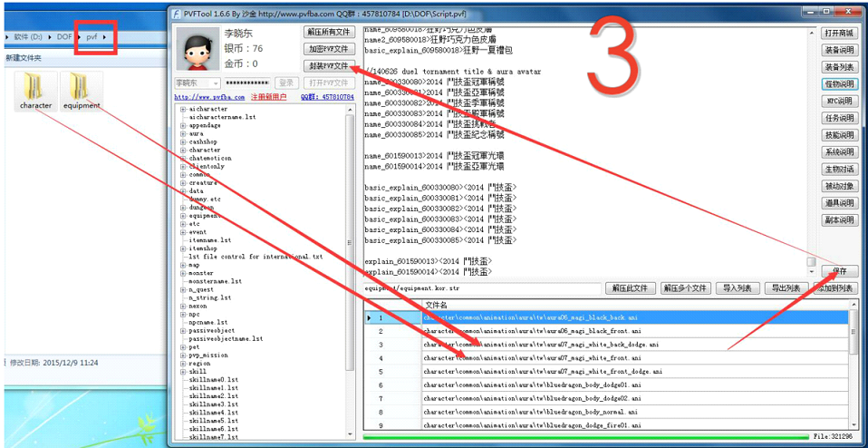The height and width of the screenshot is (448, 868).
Task: Click the PVFTool title bar app icon
Action: 178,14
